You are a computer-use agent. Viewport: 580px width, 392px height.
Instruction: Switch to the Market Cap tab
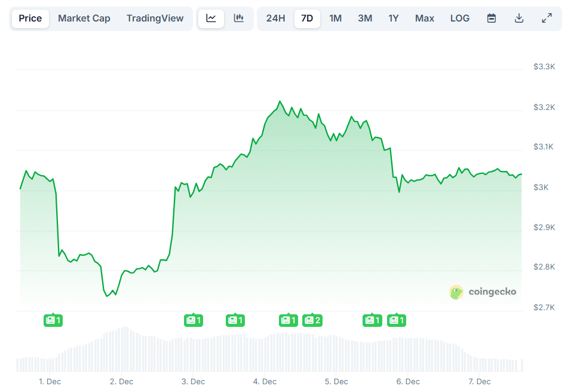pyautogui.click(x=84, y=18)
